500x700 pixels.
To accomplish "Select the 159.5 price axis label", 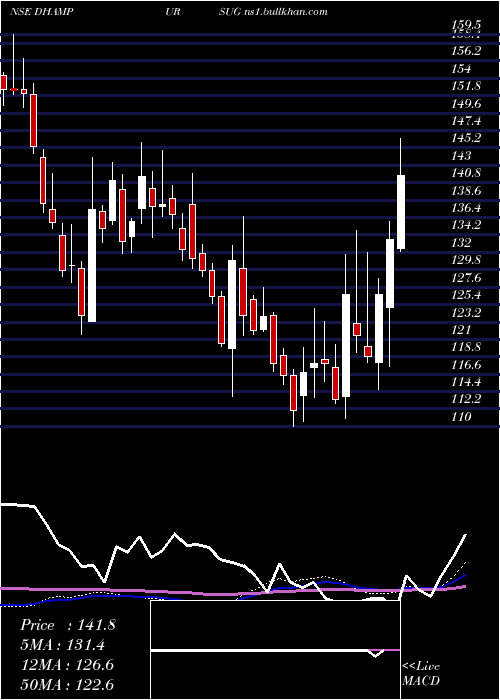I will point(468,25).
